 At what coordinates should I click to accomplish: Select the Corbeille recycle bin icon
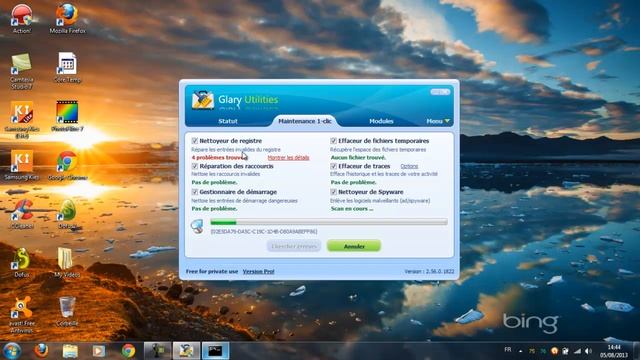[x=67, y=311]
